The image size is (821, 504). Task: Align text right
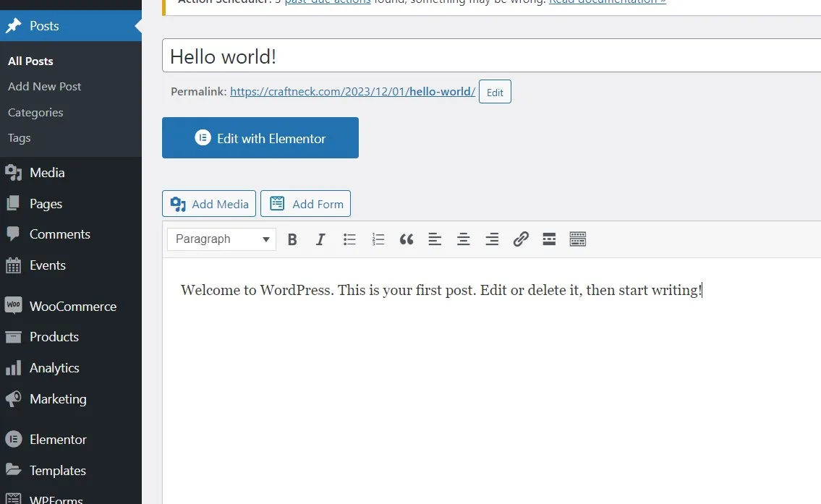492,239
